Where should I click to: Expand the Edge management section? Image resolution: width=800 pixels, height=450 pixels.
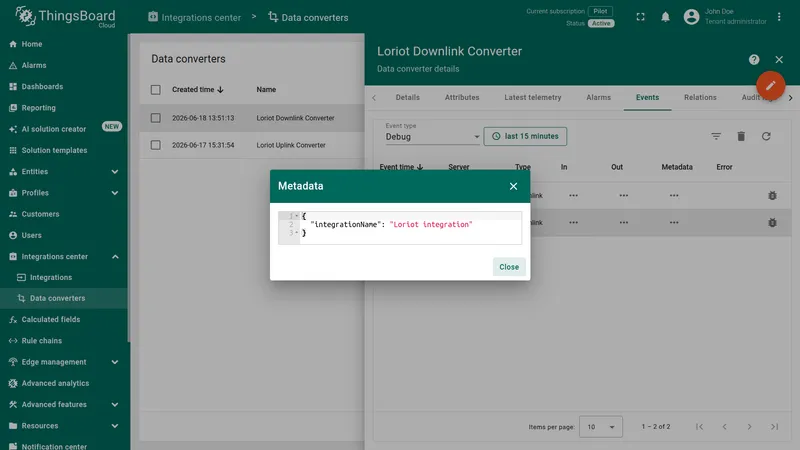[64, 362]
